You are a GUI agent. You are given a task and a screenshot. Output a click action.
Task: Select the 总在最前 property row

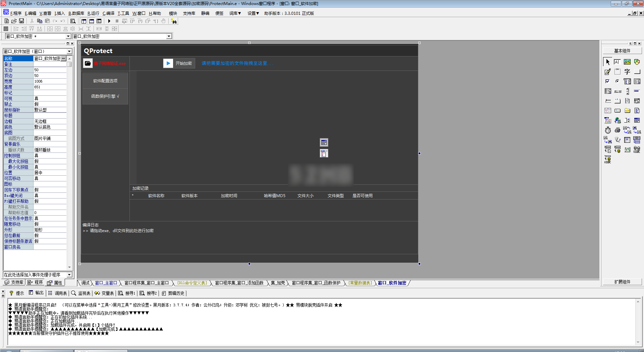click(35, 235)
